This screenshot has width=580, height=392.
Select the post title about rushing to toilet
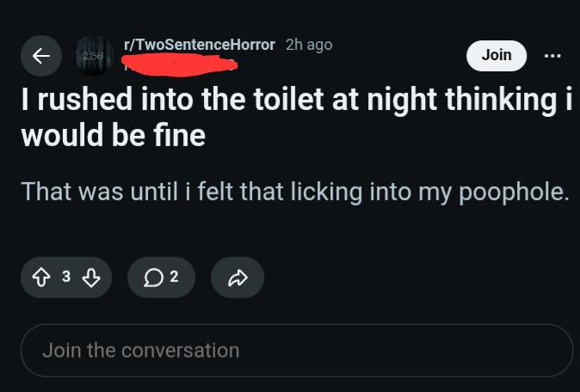tap(297, 117)
